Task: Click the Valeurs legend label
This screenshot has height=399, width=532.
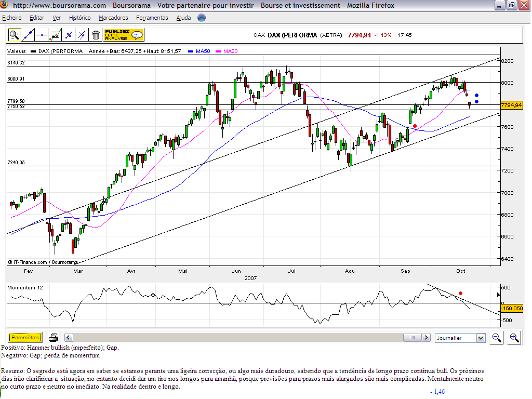Action: point(16,51)
